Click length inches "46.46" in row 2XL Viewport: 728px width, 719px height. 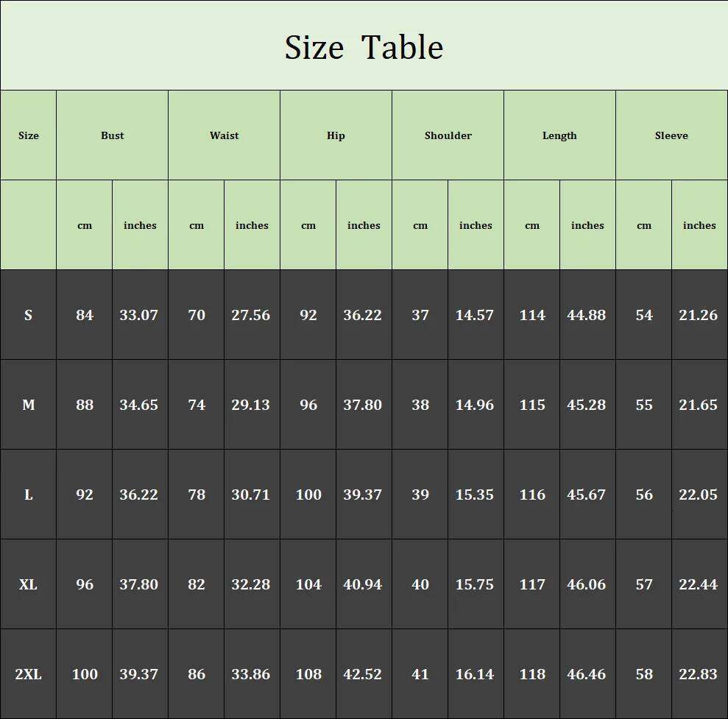[587, 674]
